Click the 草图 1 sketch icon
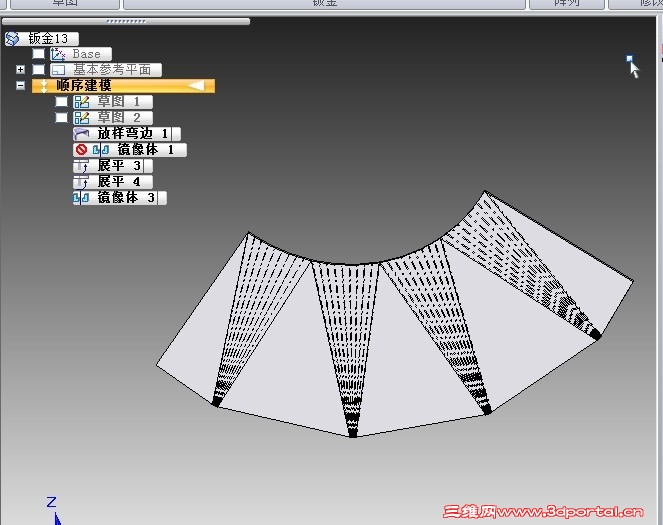Image resolution: width=663 pixels, height=525 pixels. point(81,102)
